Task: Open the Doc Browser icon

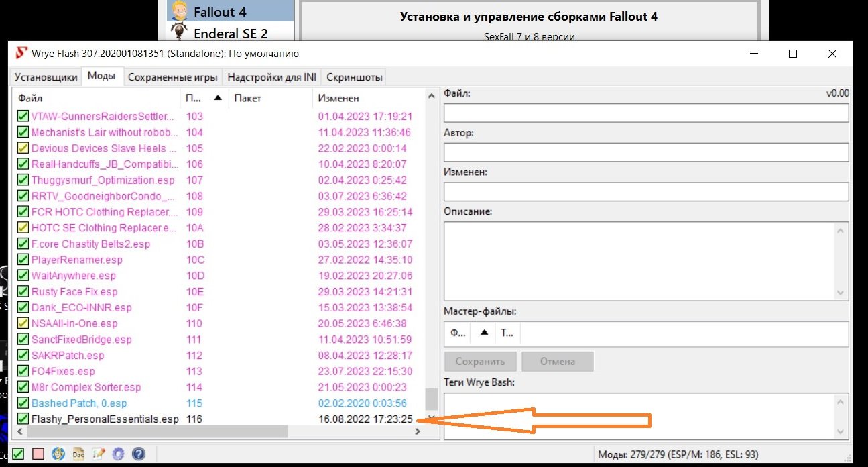Action: [x=78, y=454]
